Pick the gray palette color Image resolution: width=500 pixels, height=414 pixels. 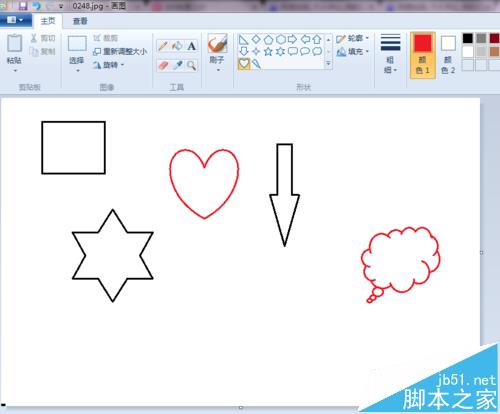[x=481, y=38]
